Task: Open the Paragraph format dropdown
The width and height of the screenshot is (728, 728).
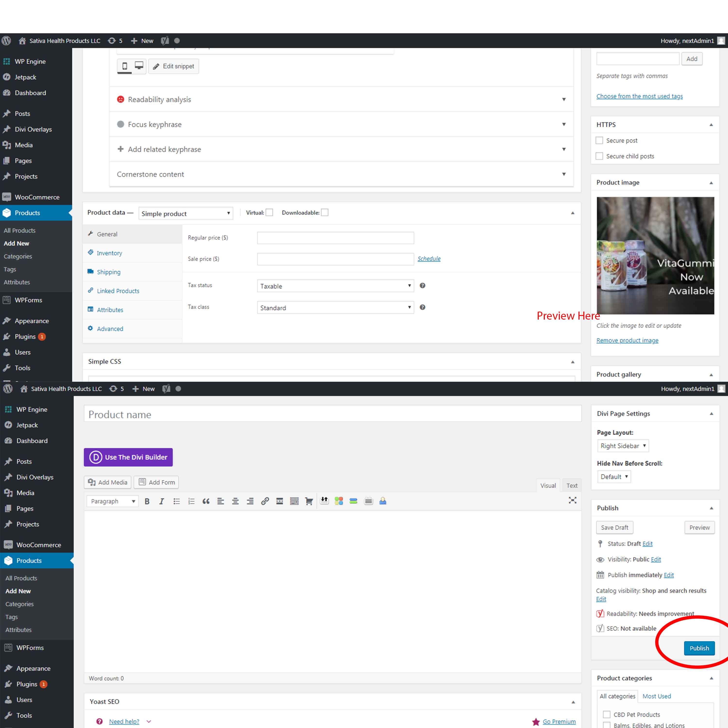Action: click(112, 501)
